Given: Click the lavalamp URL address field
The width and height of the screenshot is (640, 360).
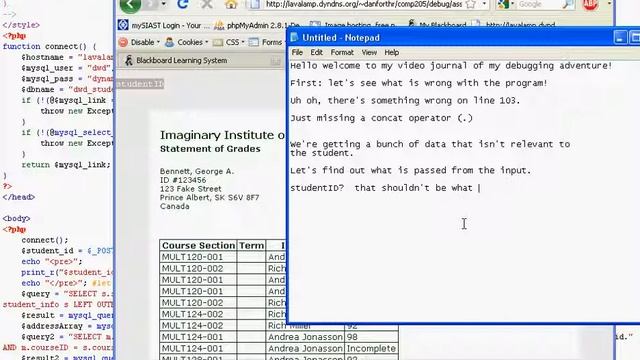Looking at the screenshot, I should point(363,4).
